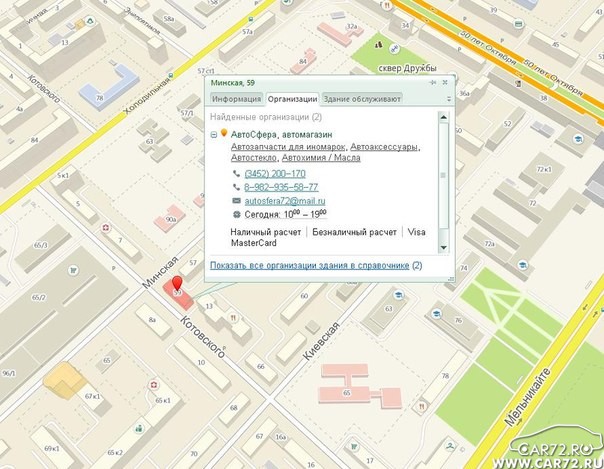Click the phone icon beside (3452) 200-170

pos(236,174)
